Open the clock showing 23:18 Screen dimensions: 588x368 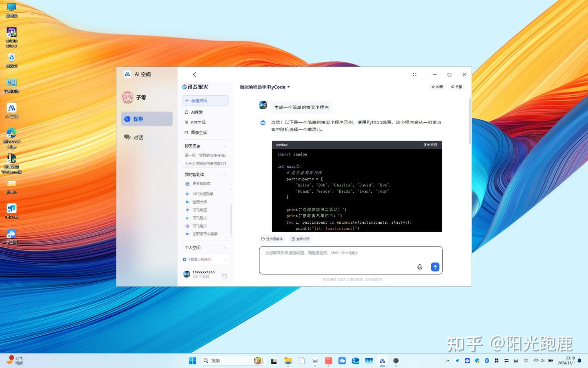pyautogui.click(x=566, y=360)
